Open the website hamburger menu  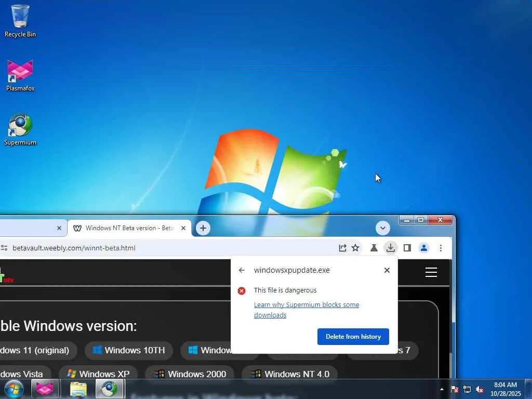pyautogui.click(x=431, y=272)
